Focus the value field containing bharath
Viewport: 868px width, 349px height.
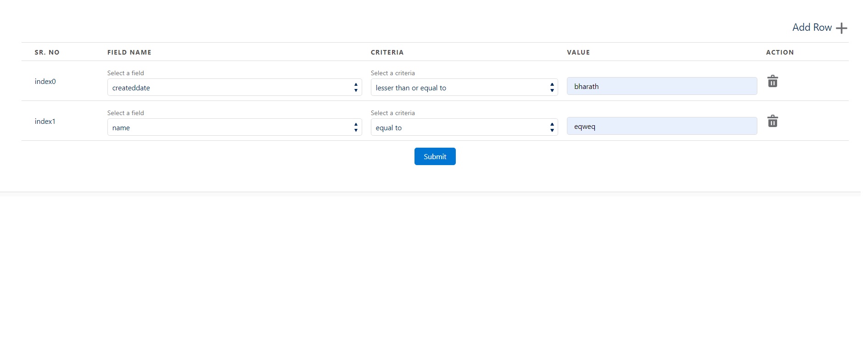coord(661,86)
